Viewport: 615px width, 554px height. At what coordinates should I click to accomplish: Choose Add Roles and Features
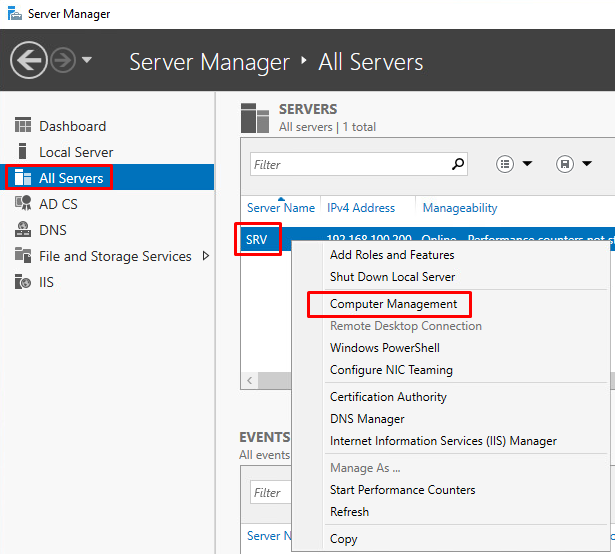coord(392,255)
